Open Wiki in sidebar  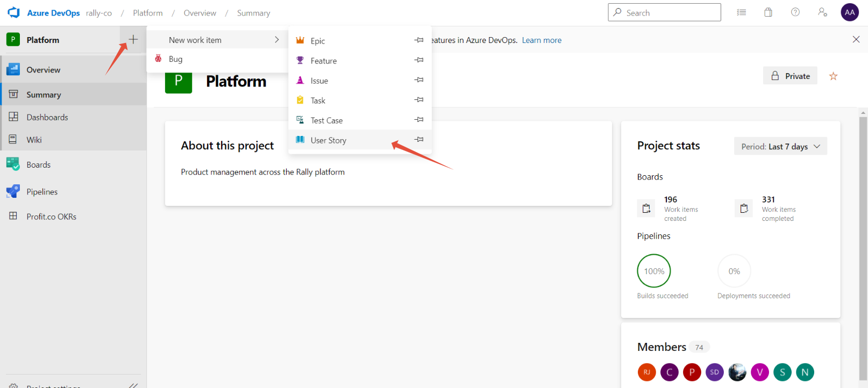[73, 139]
